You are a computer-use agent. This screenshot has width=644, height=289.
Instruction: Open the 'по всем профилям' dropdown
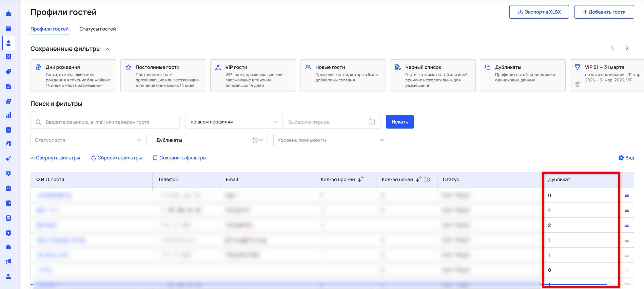[x=234, y=122]
